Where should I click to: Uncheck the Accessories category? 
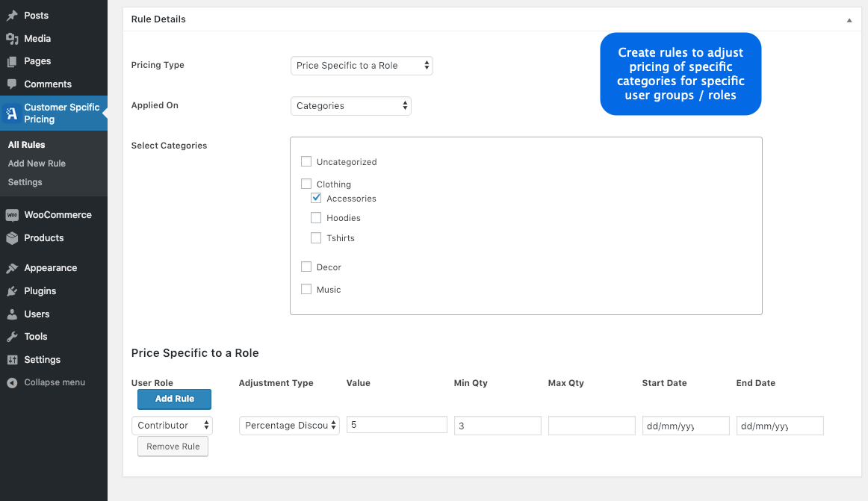click(x=316, y=198)
